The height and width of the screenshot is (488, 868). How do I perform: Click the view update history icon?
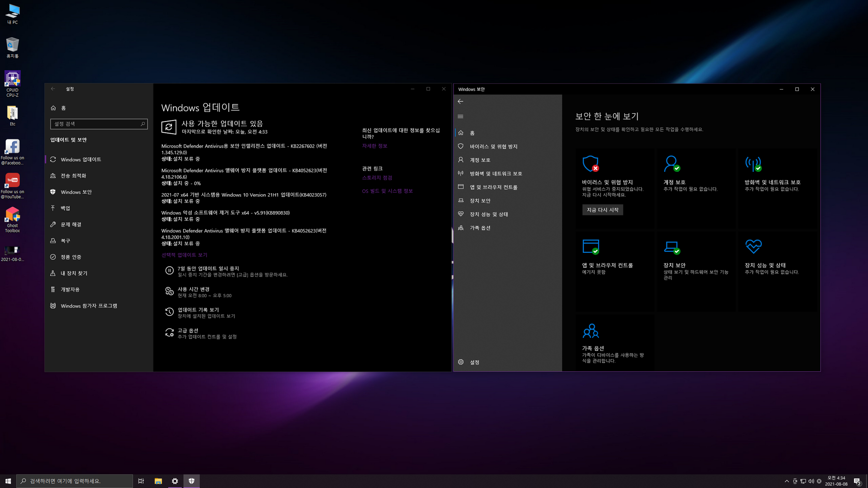tap(170, 312)
